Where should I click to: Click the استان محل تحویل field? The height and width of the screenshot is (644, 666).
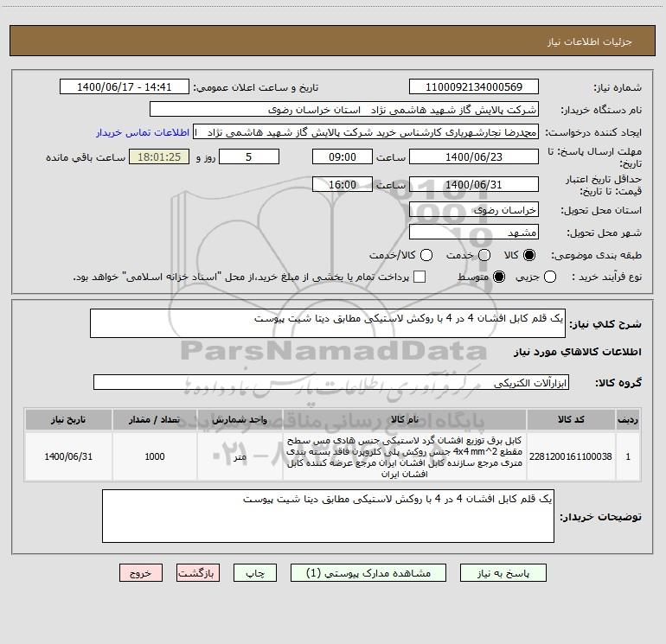coord(474,209)
